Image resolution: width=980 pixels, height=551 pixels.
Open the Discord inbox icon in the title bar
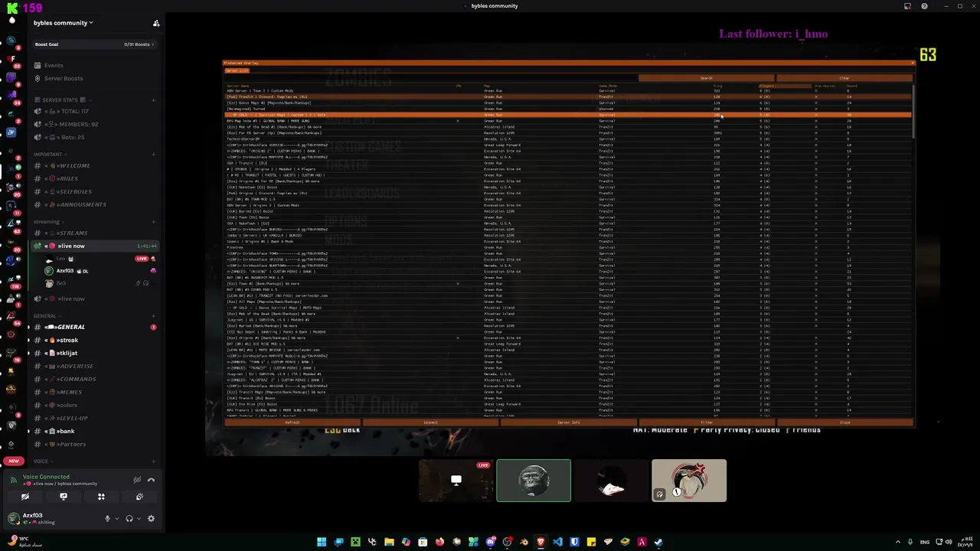click(907, 6)
